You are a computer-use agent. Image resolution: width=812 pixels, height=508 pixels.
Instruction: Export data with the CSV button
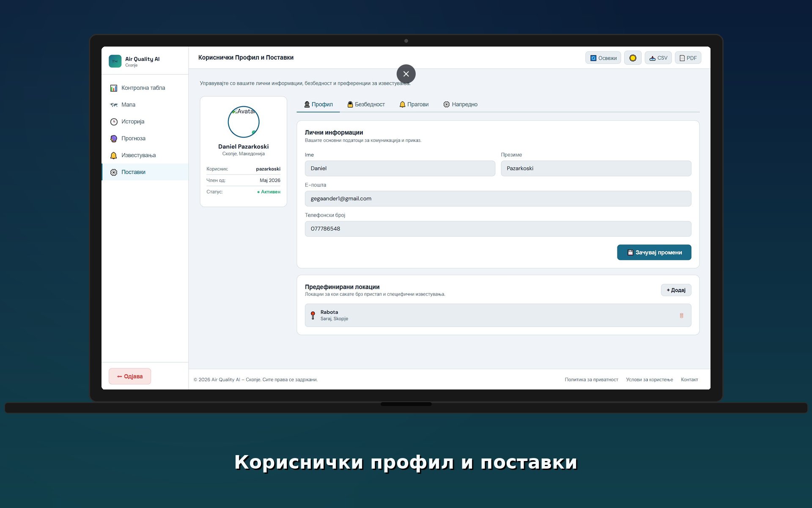coord(658,58)
